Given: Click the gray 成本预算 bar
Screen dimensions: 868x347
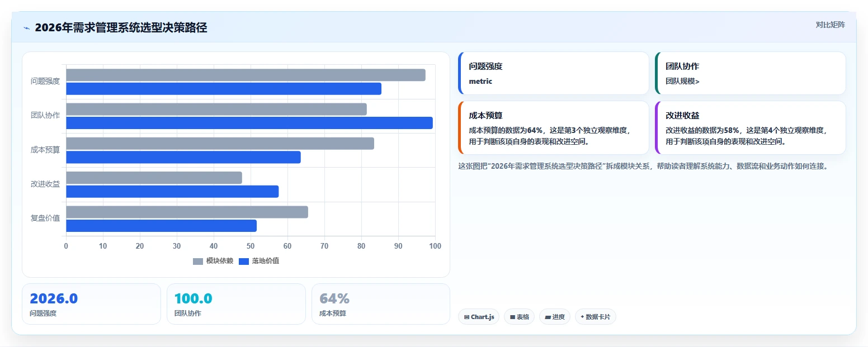Looking at the screenshot, I should tap(220, 144).
